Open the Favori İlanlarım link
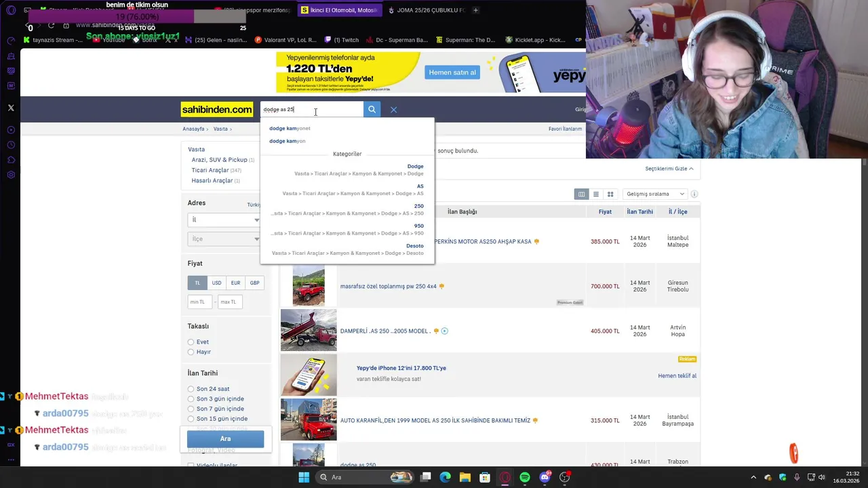Screen dimensions: 868x488 [565, 129]
